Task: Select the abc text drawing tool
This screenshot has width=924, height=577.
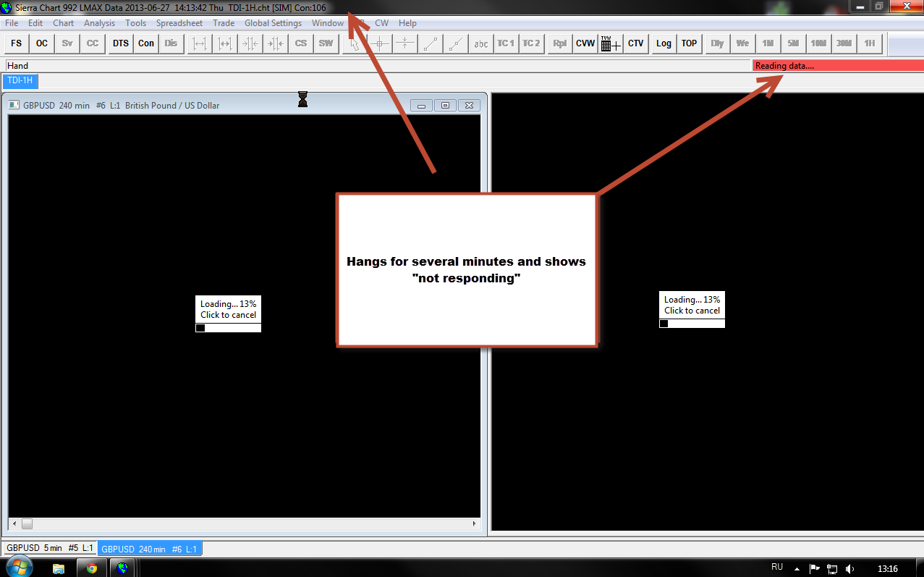Action: pos(480,43)
